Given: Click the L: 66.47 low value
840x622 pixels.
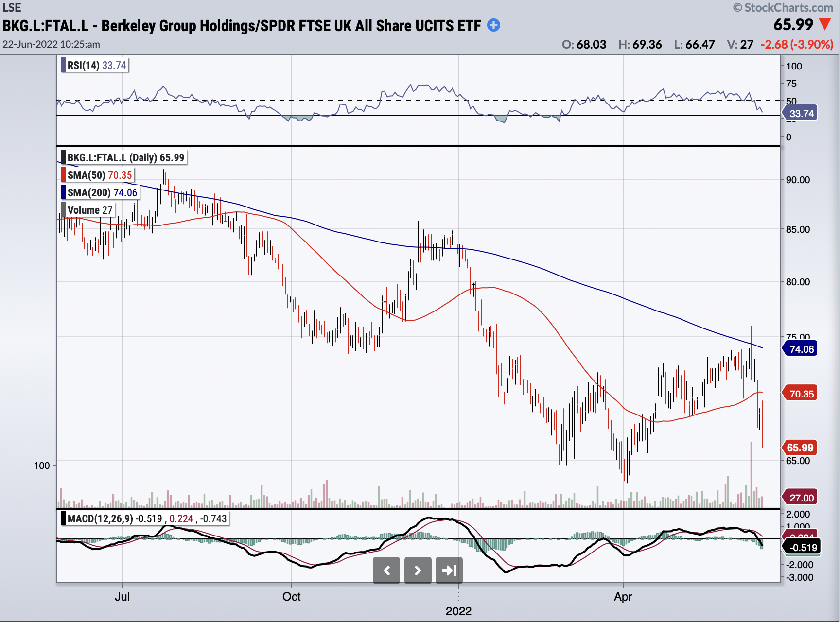Looking at the screenshot, I should pos(694,44).
